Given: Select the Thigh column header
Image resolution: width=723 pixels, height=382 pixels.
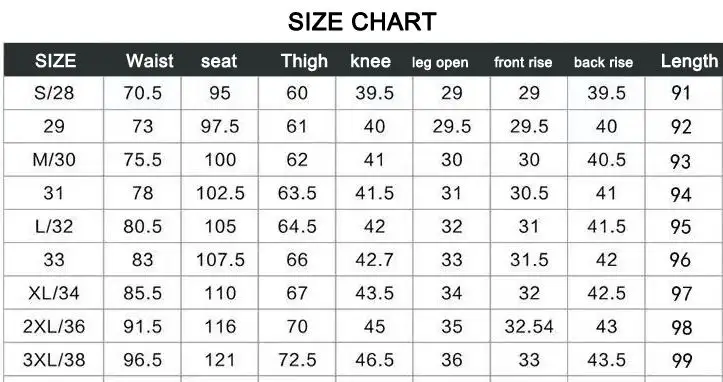Looking at the screenshot, I should [x=304, y=61].
